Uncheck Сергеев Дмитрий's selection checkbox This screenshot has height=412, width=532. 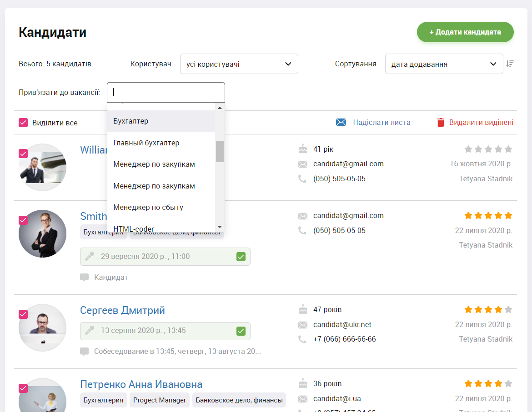[23, 314]
